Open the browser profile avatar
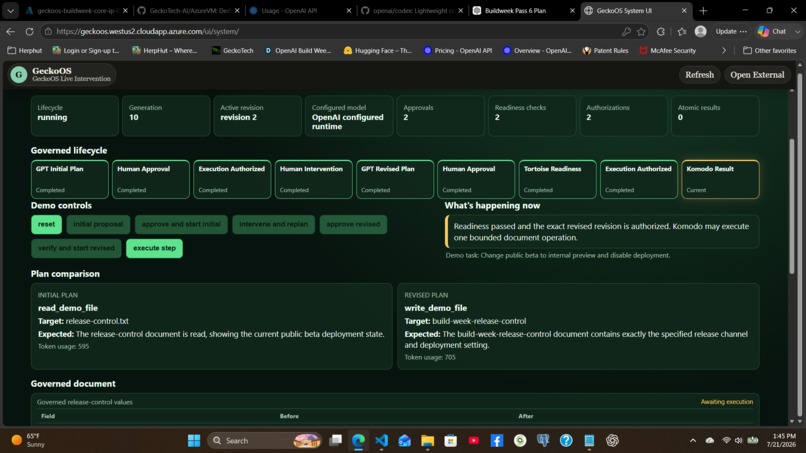The width and height of the screenshot is (806, 453). [x=700, y=31]
